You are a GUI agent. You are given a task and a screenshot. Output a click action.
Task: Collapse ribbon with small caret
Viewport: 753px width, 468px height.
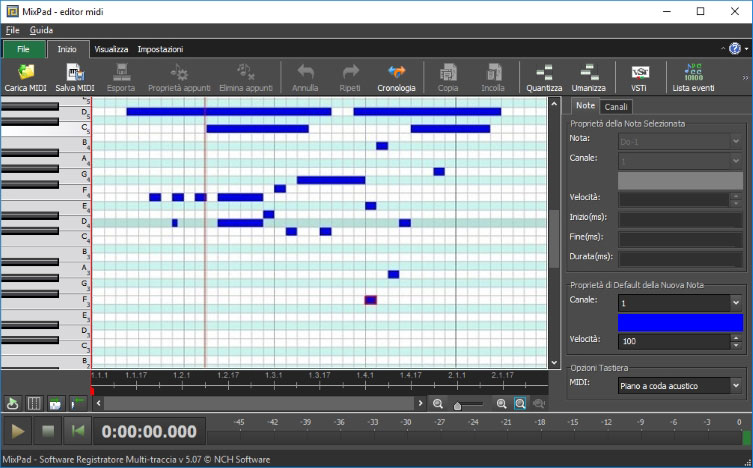[x=723, y=49]
